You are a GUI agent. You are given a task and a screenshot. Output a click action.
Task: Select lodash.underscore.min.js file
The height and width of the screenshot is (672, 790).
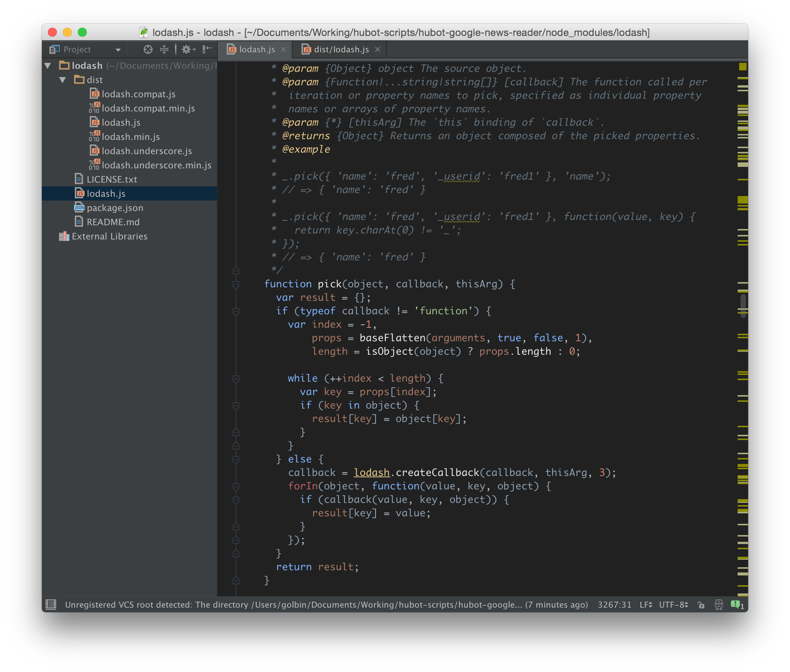[157, 165]
